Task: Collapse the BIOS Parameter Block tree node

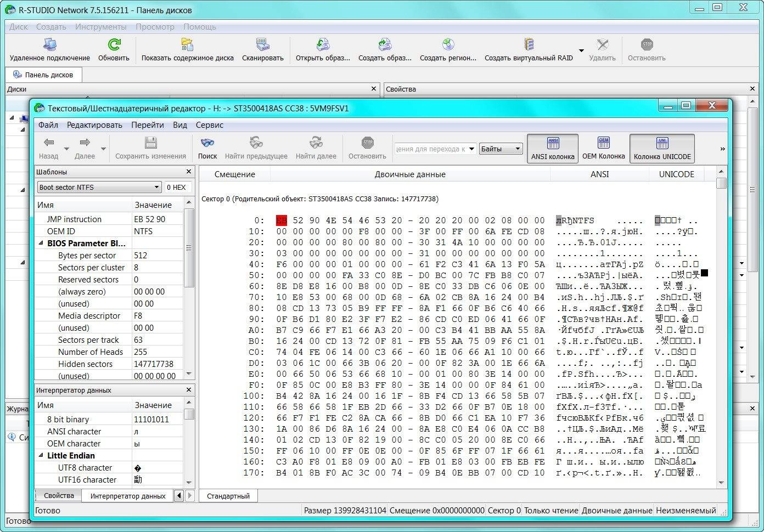Action: click(42, 243)
